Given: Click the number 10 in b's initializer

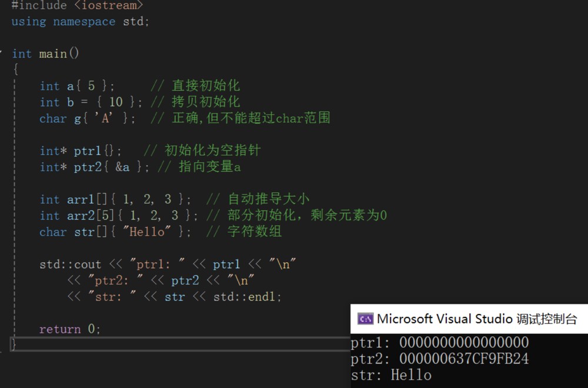Looking at the screenshot, I should coord(116,102).
